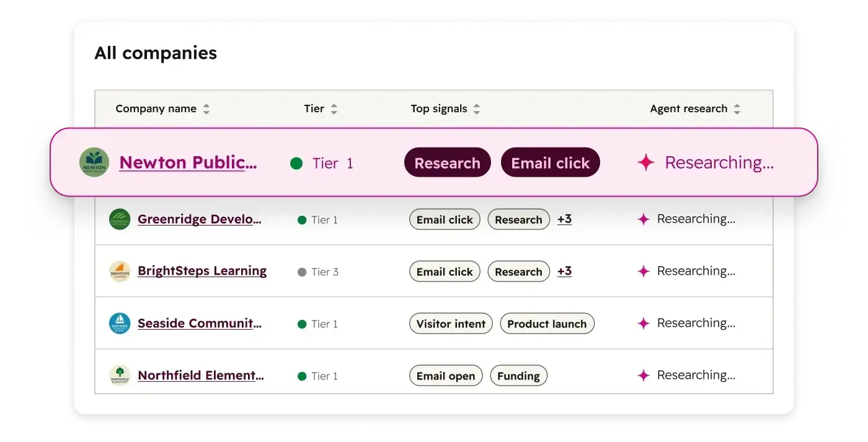
Task: Click the Email click tag for Greenridge
Action: click(445, 219)
